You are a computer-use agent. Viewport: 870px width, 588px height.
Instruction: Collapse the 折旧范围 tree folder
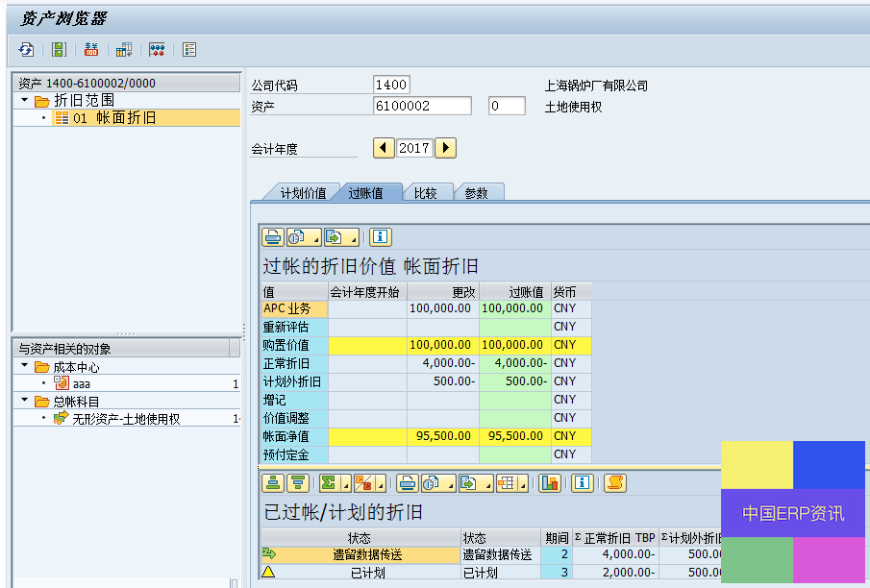pos(24,100)
